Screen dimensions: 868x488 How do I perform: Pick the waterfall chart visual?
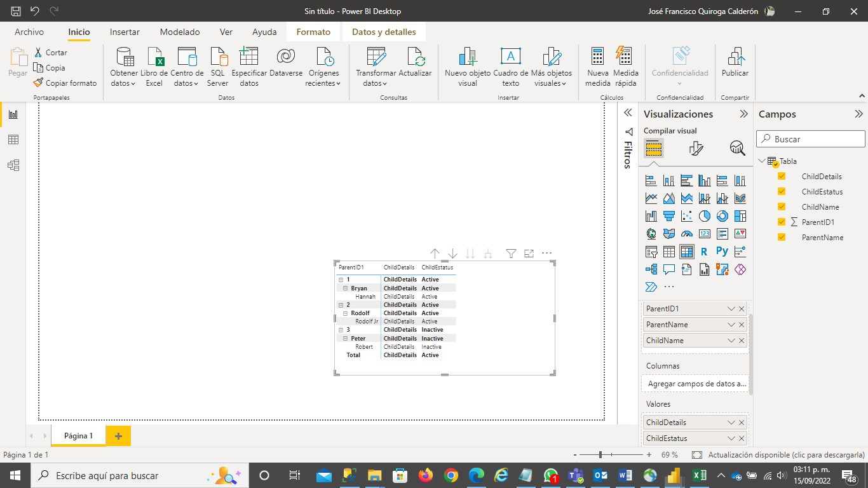click(651, 217)
